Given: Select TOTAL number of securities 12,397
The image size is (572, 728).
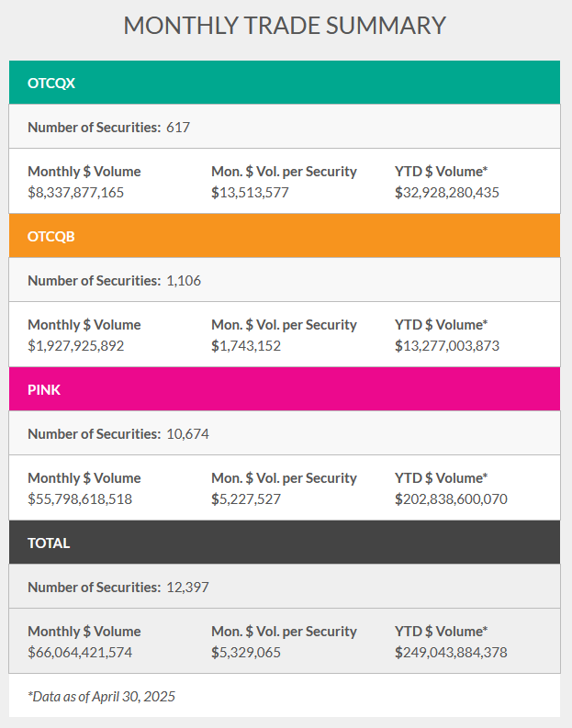Looking at the screenshot, I should point(187,587).
